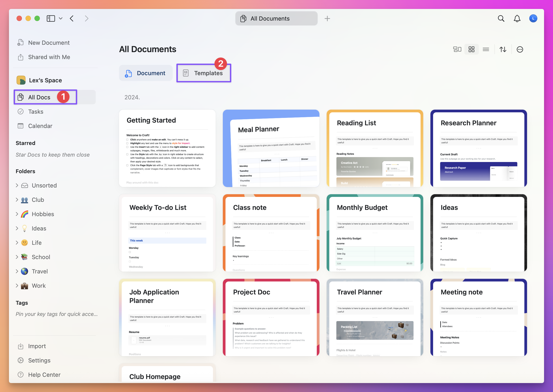Select the Document tab
Screen dimensions: 553x392
pos(146,73)
